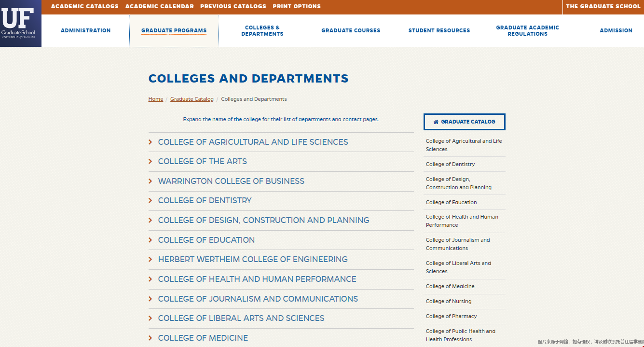This screenshot has width=644, height=347.
Task: Open the Graduate Academic Regulations menu
Action: (x=528, y=31)
